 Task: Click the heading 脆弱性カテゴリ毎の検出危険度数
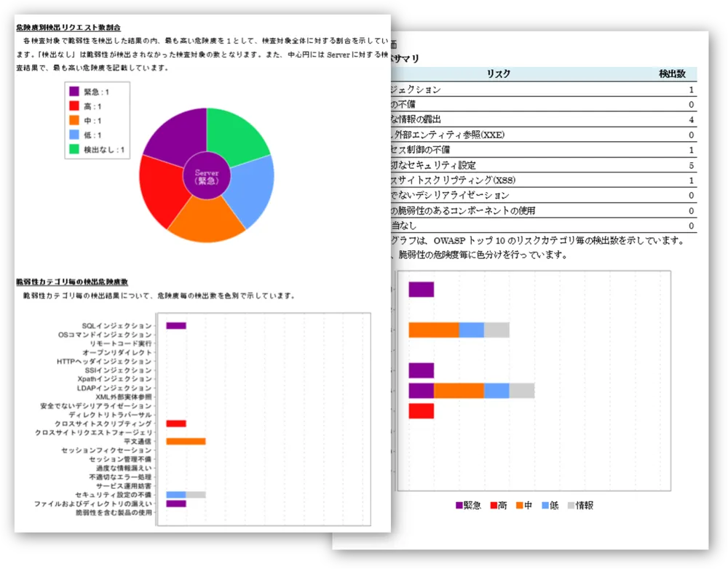[72, 282]
